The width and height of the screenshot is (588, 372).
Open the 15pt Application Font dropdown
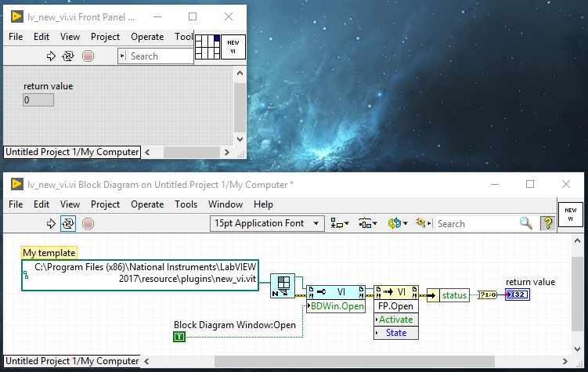(x=268, y=223)
